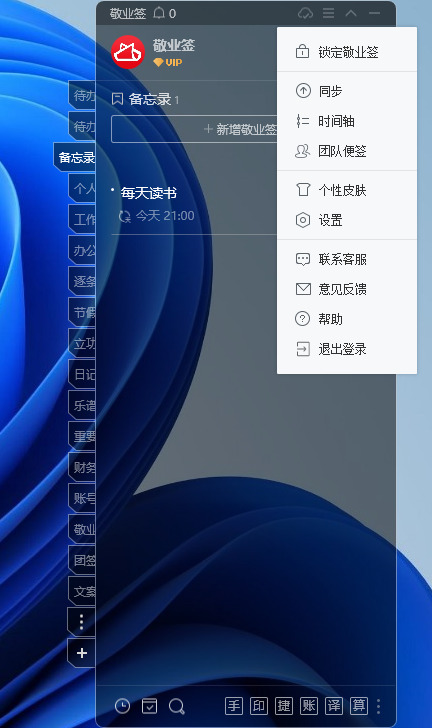The width and height of the screenshot is (432, 728).
Task: Select the 节假 category tab
Action: click(82, 312)
